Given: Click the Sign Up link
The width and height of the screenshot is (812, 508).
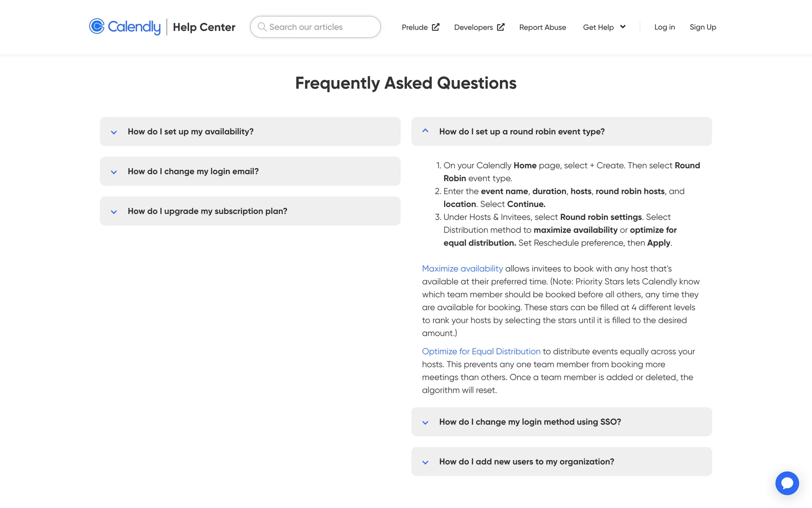Looking at the screenshot, I should tap(702, 27).
